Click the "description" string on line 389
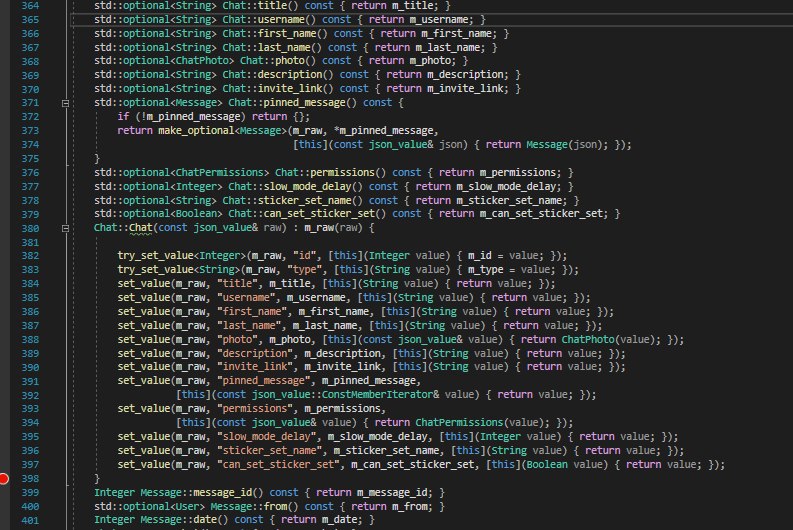 click(255, 354)
